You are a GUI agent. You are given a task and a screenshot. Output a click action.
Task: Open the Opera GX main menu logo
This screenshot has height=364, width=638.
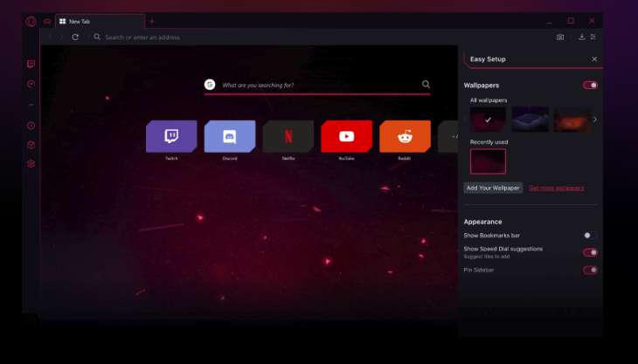pyautogui.click(x=31, y=21)
